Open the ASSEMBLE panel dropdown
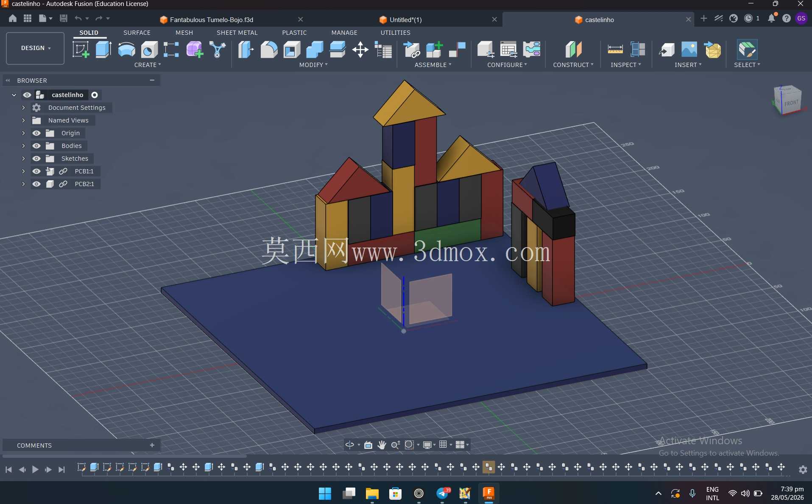The height and width of the screenshot is (504, 812). 433,65
